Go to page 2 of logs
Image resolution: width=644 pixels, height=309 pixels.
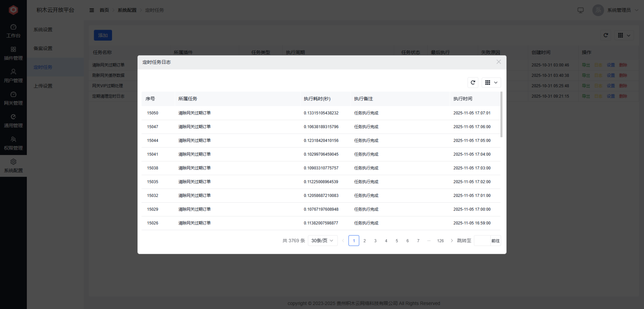[x=365, y=241]
